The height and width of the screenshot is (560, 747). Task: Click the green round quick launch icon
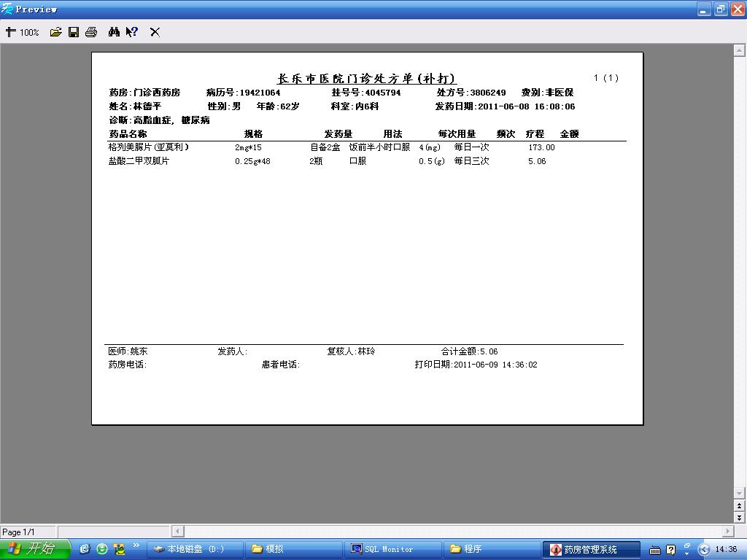coord(102,549)
